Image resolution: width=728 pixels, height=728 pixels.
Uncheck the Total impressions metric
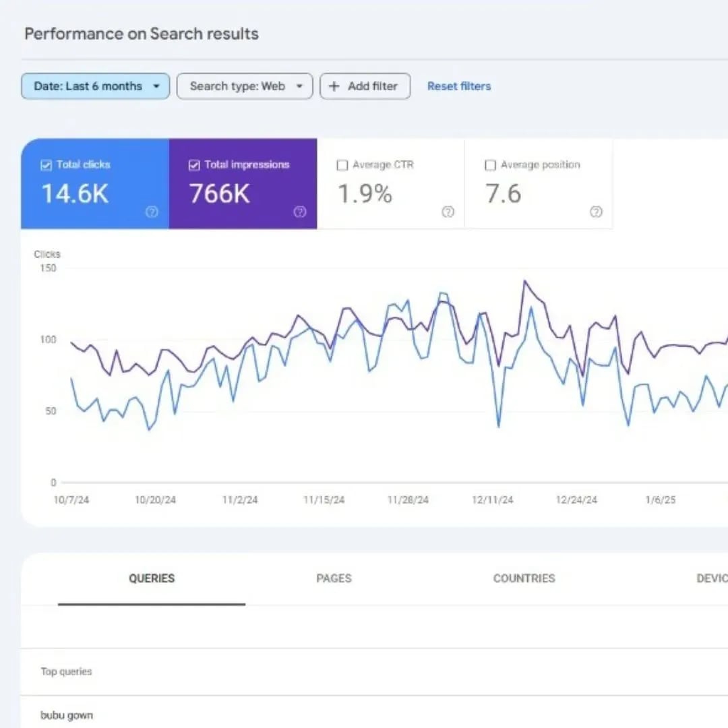[194, 164]
